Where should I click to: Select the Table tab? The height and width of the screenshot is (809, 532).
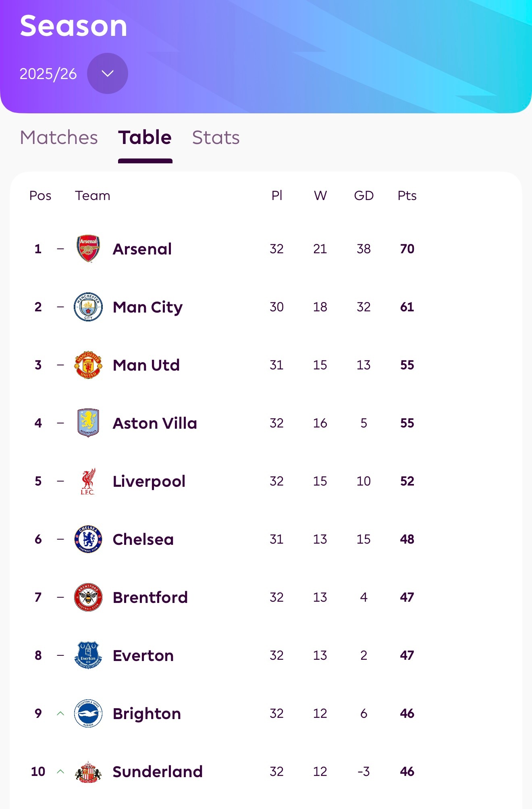[145, 138]
